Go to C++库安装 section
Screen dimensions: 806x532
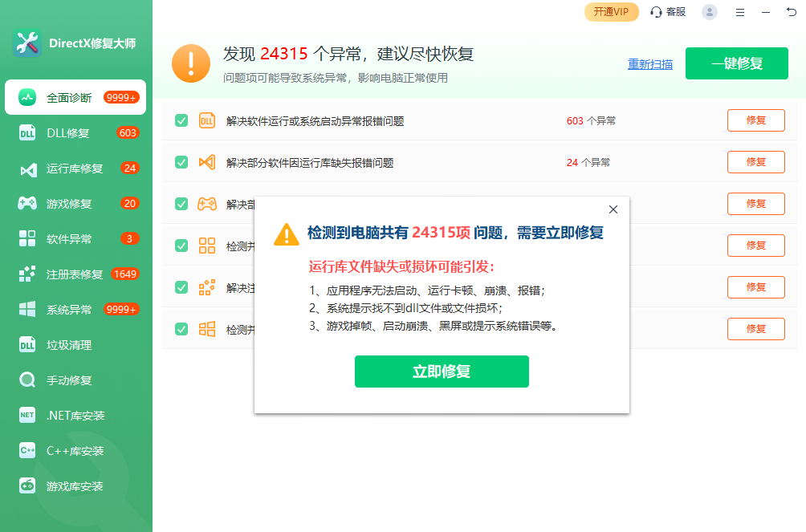76,451
